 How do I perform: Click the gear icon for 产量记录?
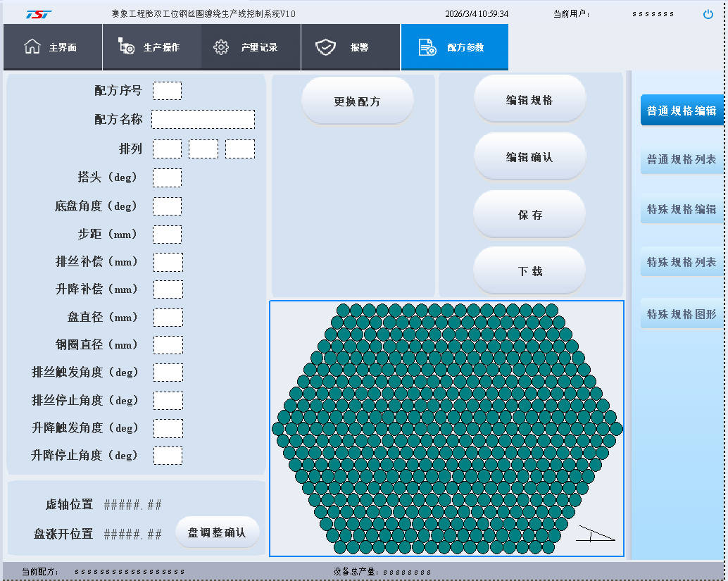click(x=221, y=47)
